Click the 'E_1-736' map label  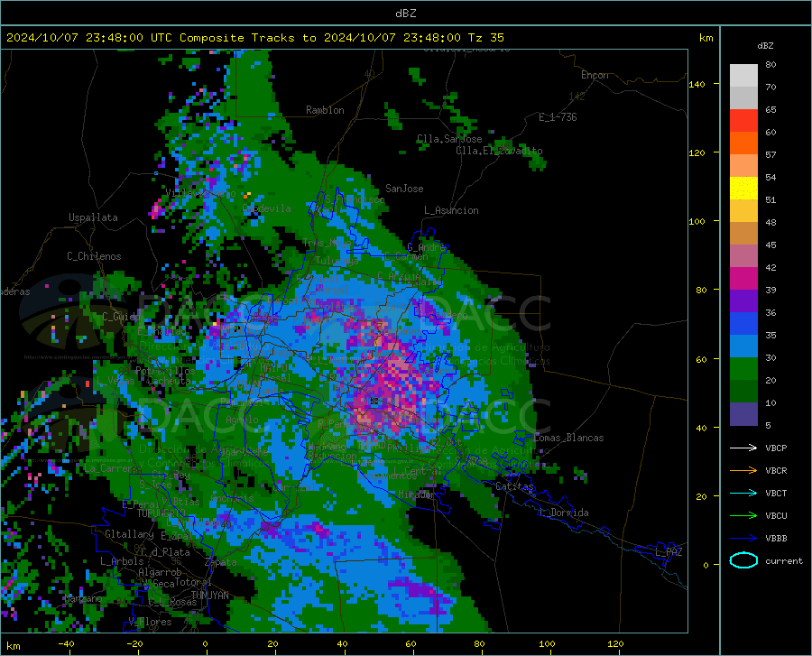click(x=558, y=117)
